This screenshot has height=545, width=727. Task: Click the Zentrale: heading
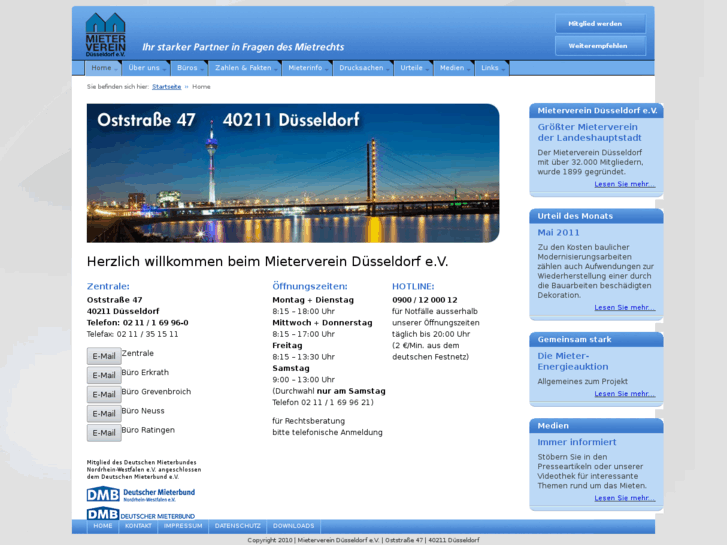108,287
